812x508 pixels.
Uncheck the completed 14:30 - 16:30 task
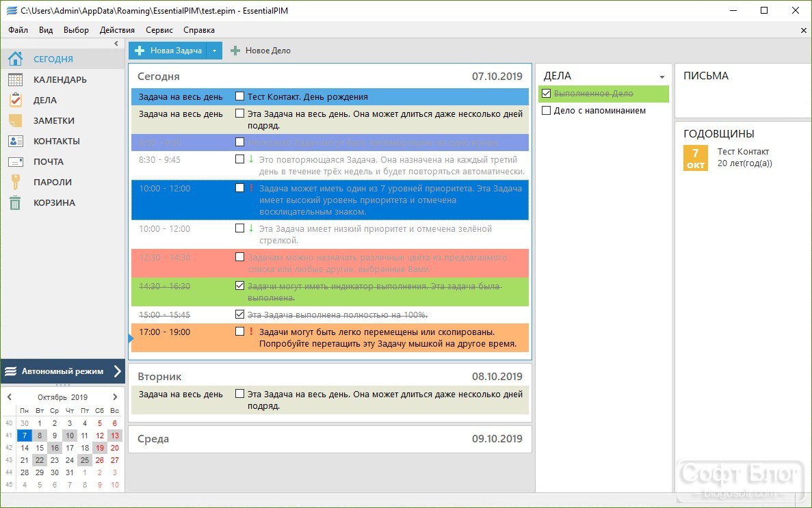(239, 285)
